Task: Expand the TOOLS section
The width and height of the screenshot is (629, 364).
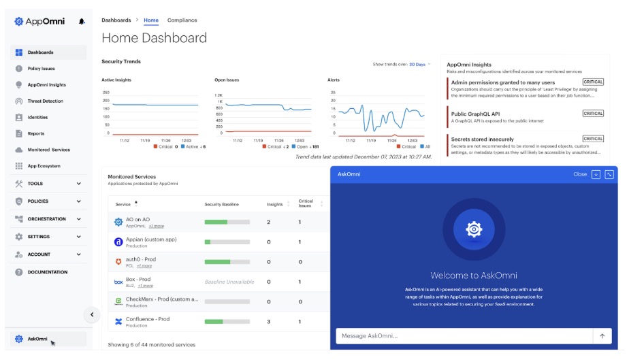Action: point(48,184)
